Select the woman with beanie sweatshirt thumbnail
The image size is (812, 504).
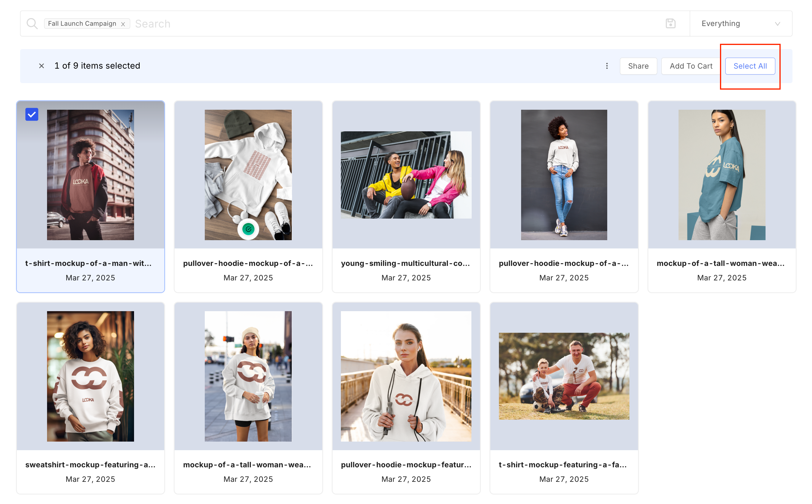pyautogui.click(x=248, y=376)
